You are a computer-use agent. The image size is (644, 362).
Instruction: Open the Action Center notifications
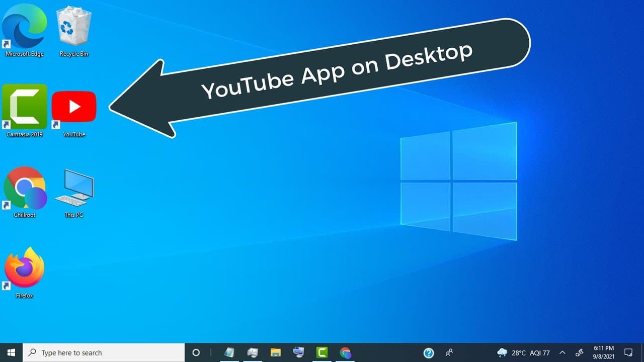coord(628,352)
